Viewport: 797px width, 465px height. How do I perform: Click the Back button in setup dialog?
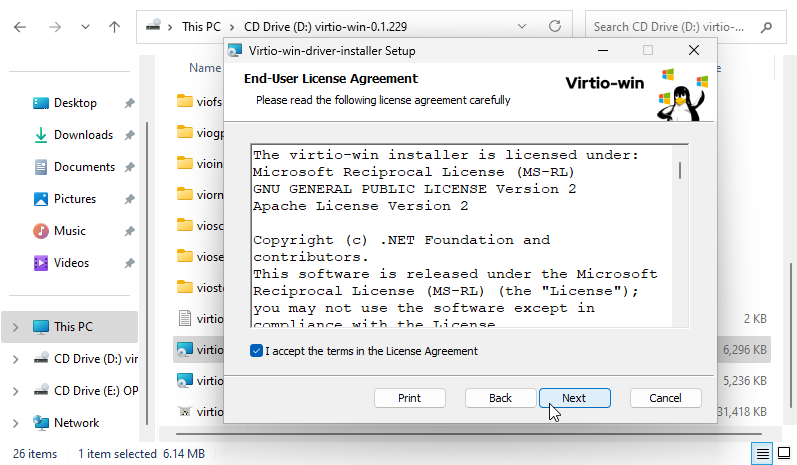[500, 398]
